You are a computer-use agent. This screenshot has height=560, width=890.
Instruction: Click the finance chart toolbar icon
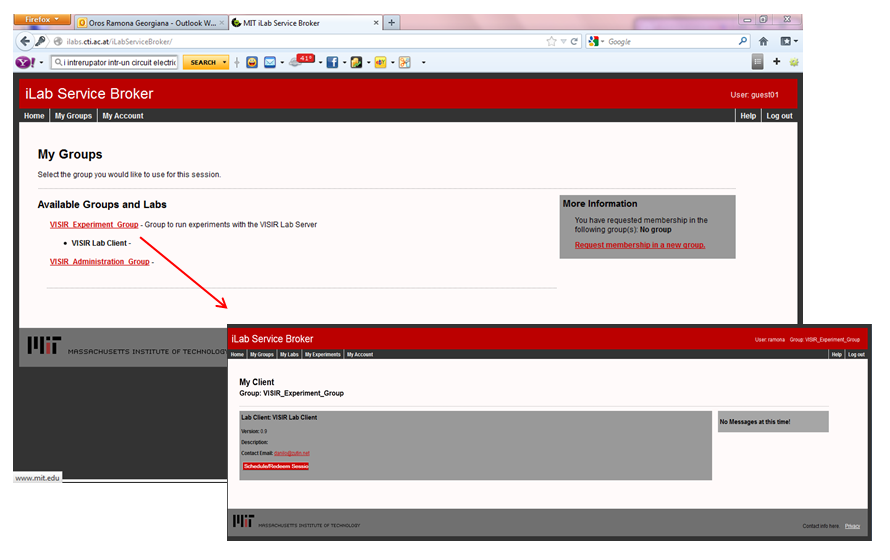(x=356, y=62)
